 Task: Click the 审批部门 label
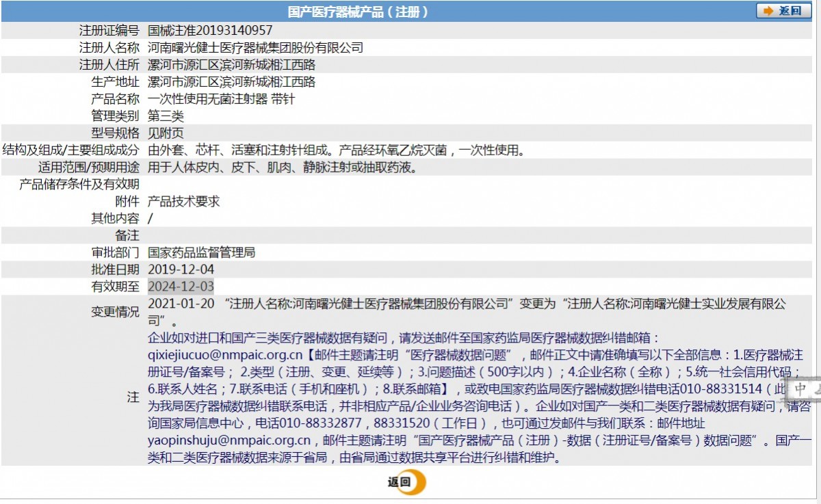pos(115,253)
